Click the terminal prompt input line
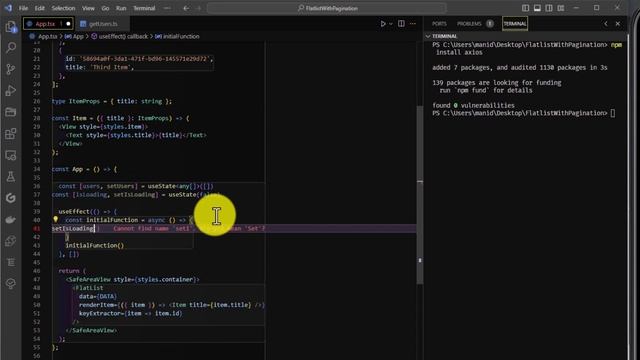The image size is (640, 360). [524, 113]
